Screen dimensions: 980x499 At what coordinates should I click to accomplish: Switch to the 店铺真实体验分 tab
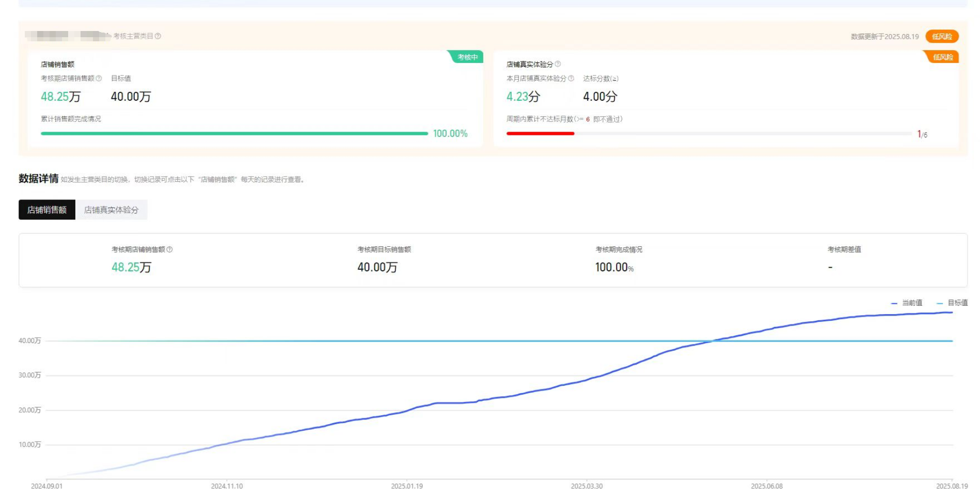111,210
